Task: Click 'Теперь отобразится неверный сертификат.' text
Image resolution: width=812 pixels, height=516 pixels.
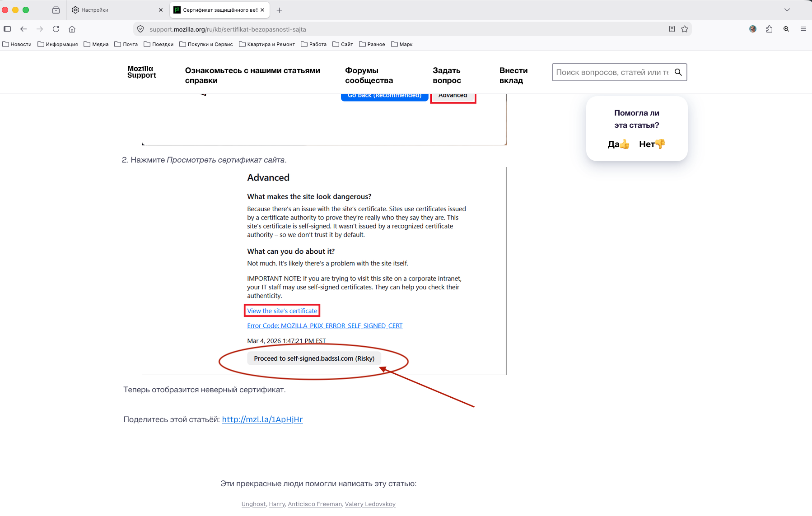Action: click(x=205, y=390)
